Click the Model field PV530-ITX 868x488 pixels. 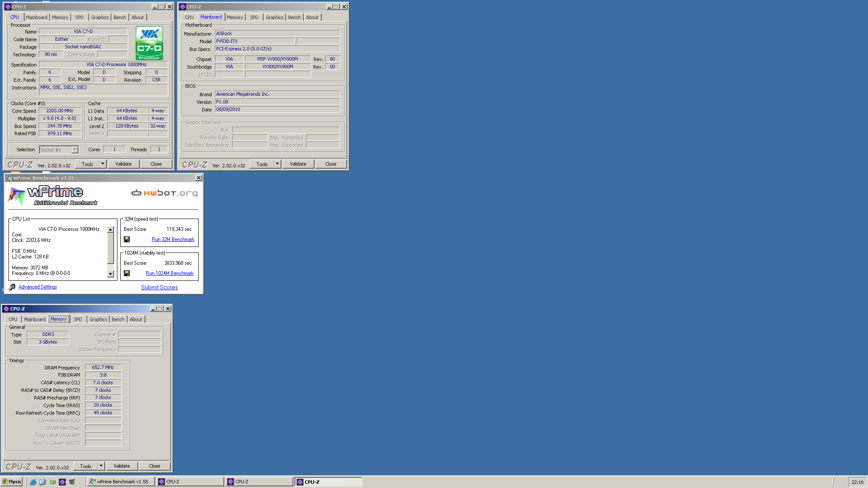[255, 41]
